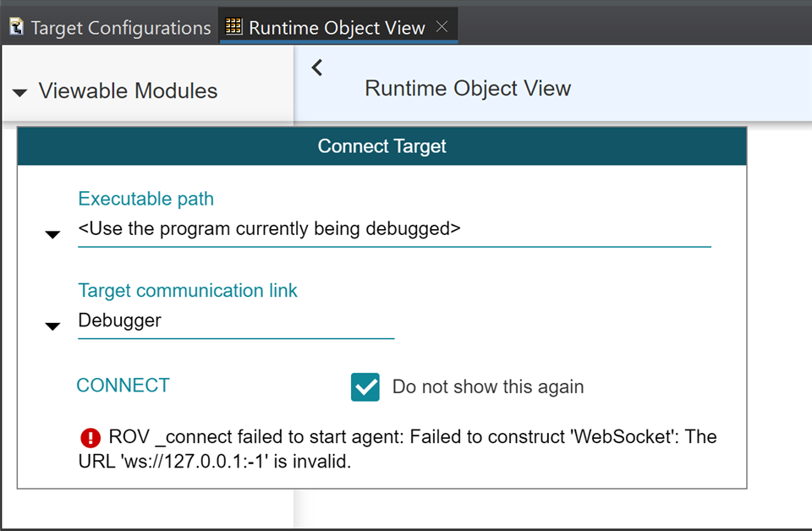Select the Runtime Object View tab
Screen dimensions: 812x531
pos(337,28)
